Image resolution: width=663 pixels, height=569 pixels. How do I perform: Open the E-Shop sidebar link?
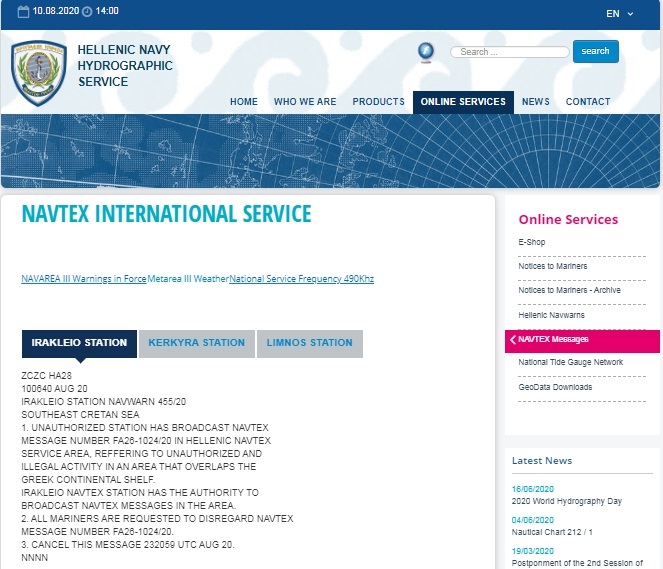532,243
